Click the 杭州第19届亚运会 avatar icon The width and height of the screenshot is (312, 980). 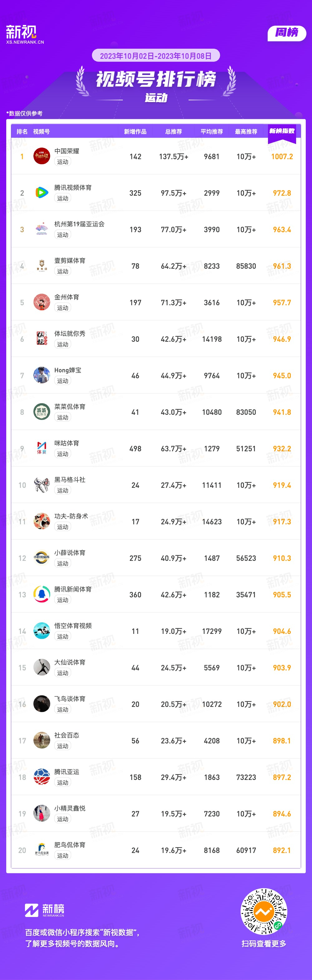pos(41,229)
